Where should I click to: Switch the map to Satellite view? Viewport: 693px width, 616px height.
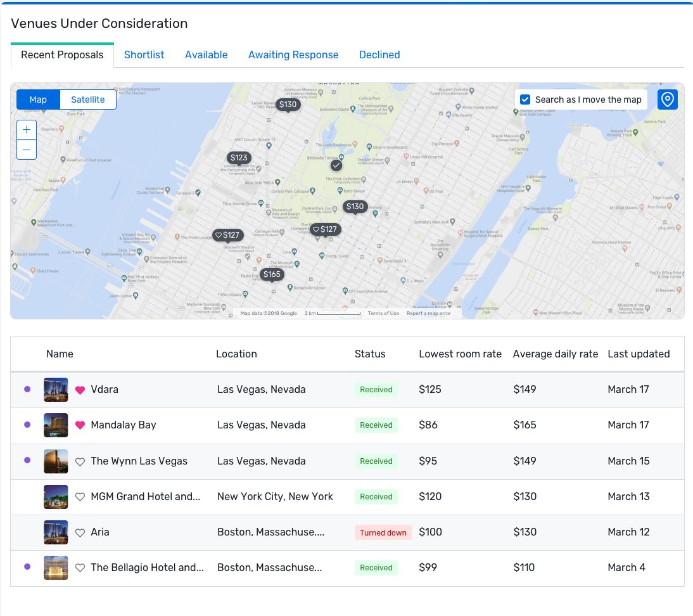[88, 99]
